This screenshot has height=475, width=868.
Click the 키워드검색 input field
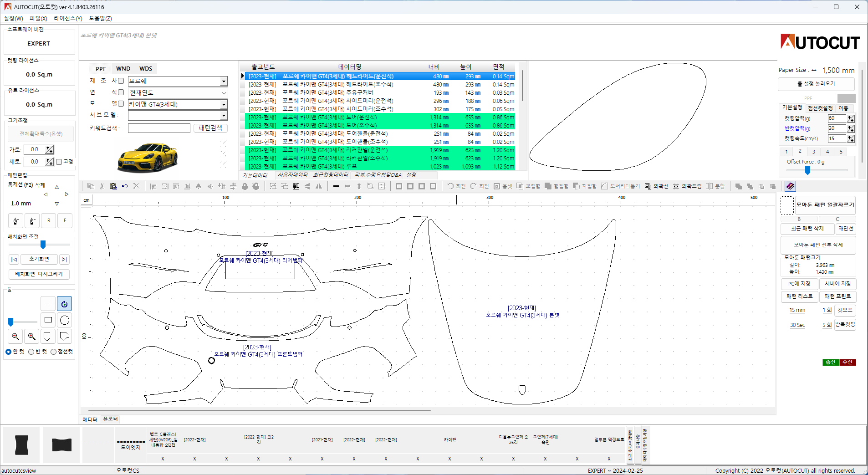pyautogui.click(x=159, y=128)
